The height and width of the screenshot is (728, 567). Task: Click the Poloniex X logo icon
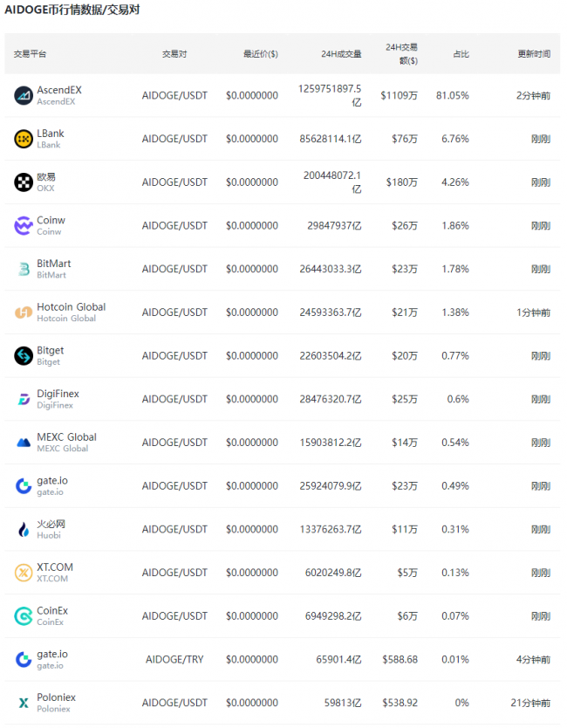(x=24, y=703)
